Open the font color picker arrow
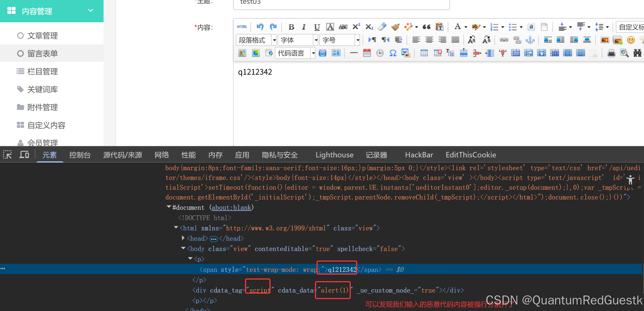The height and width of the screenshot is (311, 644). (466, 27)
